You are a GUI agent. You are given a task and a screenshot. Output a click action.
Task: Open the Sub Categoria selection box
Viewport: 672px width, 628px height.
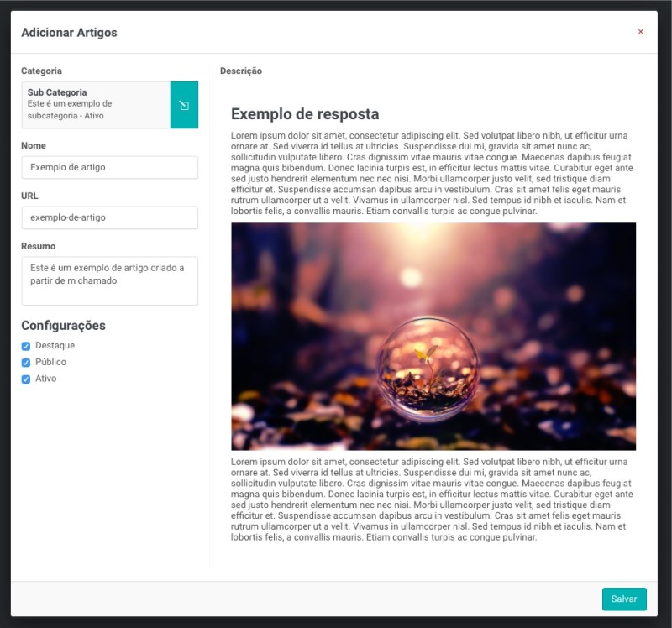coord(96,105)
